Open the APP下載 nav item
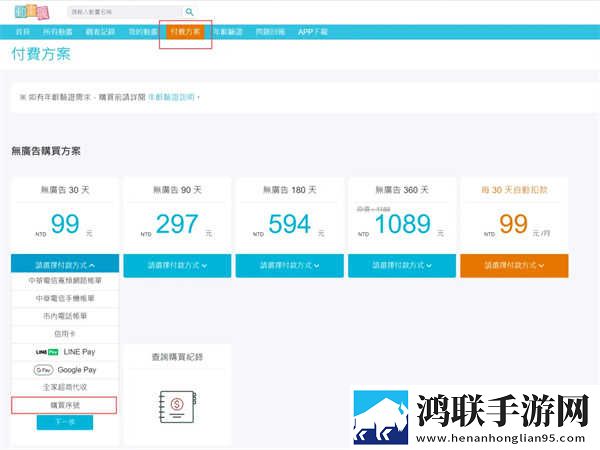Image resolution: width=600 pixels, height=450 pixels. (313, 32)
